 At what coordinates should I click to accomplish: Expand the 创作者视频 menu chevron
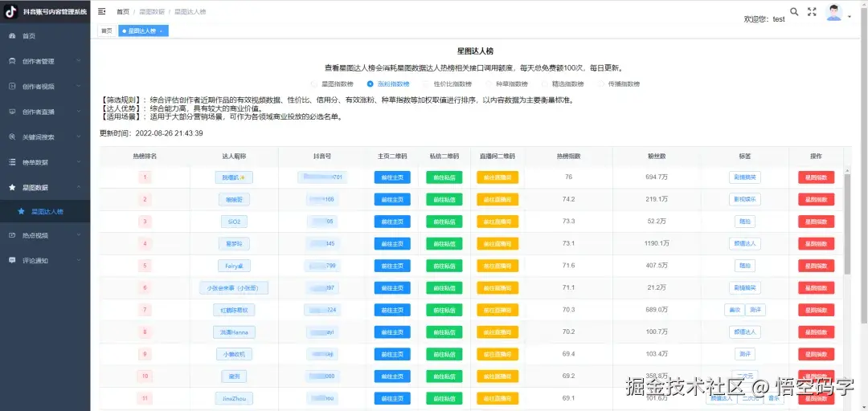click(79, 86)
